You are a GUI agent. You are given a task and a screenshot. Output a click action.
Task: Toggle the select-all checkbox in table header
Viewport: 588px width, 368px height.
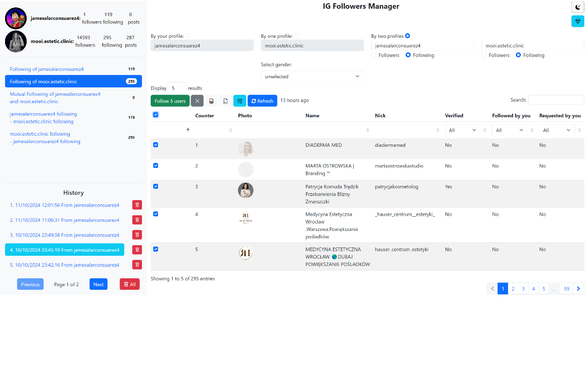point(156,114)
